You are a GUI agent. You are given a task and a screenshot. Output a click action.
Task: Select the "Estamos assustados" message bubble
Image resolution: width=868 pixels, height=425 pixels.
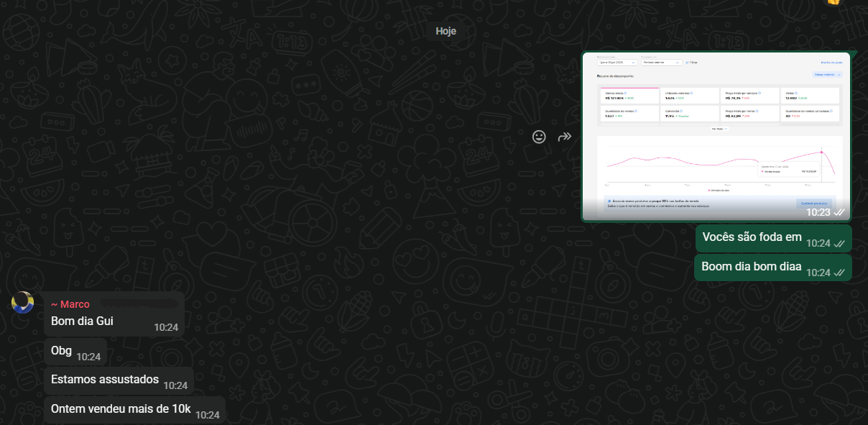[119, 380]
